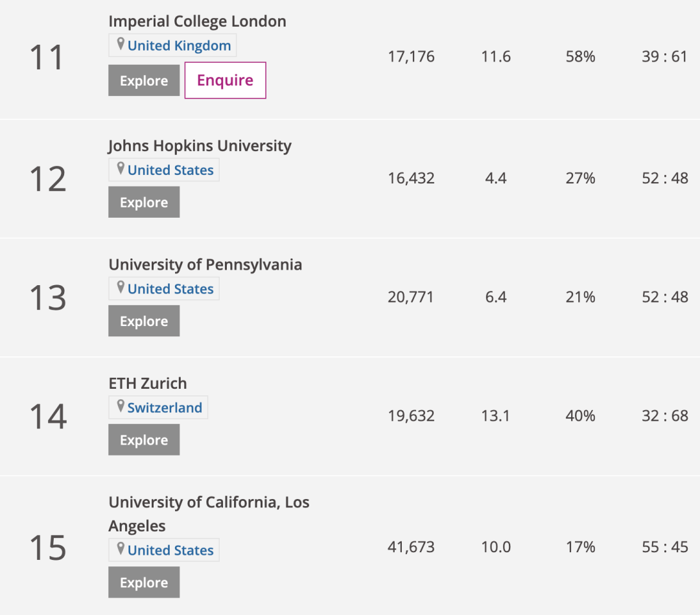Viewport: 700px width, 615px height.
Task: Select United States link under University of Pennsylvania
Action: [x=170, y=289]
